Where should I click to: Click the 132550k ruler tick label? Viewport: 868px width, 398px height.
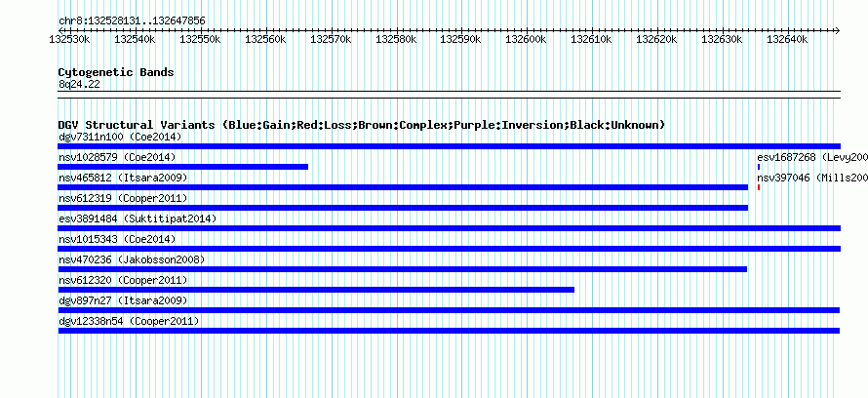click(200, 39)
